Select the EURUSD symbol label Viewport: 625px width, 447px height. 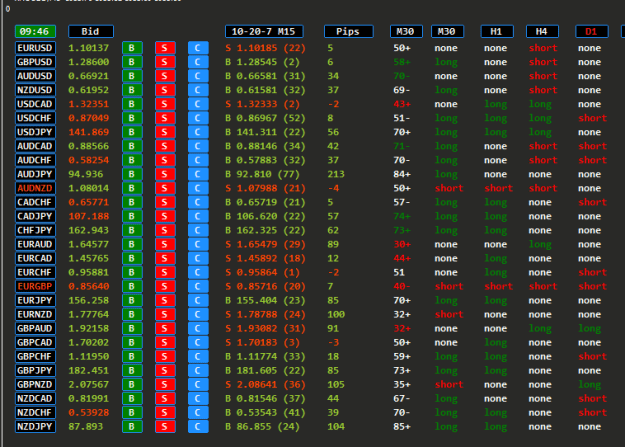pyautogui.click(x=35, y=48)
